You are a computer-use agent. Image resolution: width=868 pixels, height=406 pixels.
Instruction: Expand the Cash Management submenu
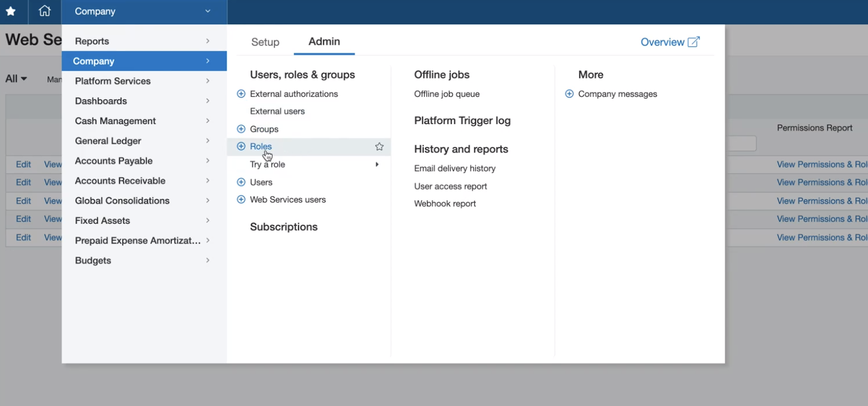116,121
